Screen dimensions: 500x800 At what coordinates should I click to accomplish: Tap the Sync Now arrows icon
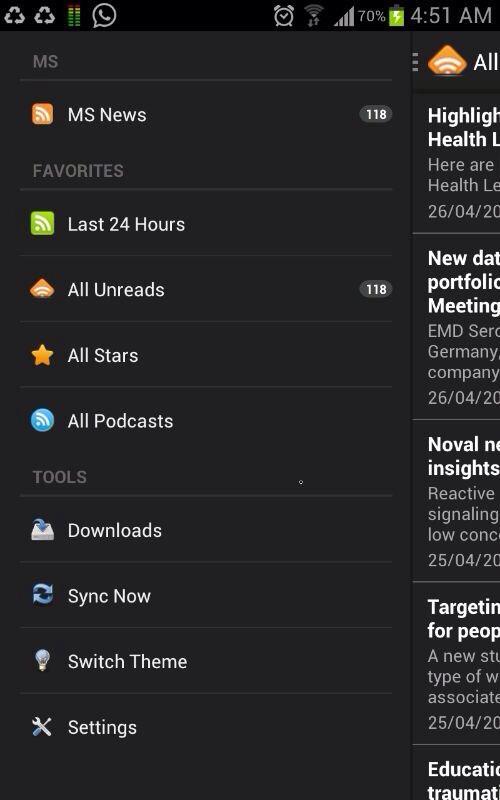(x=42, y=595)
